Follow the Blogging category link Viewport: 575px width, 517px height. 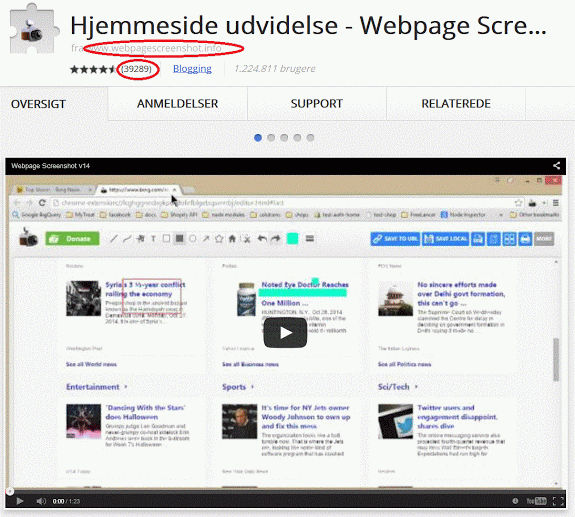[192, 69]
